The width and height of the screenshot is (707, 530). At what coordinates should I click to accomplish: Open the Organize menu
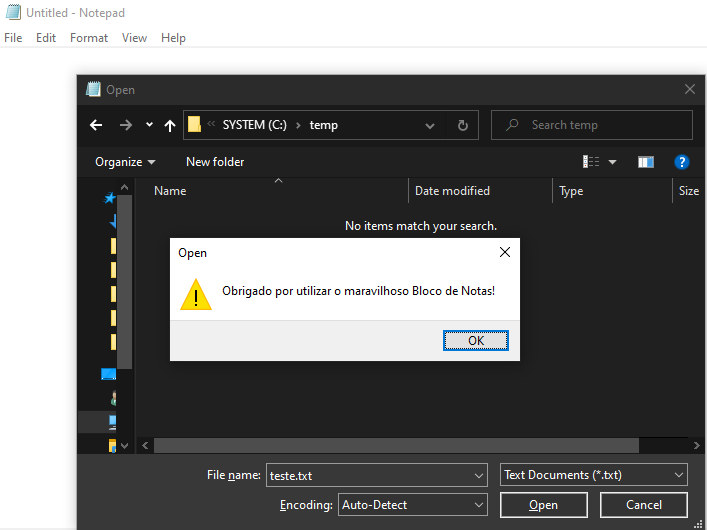pos(125,161)
